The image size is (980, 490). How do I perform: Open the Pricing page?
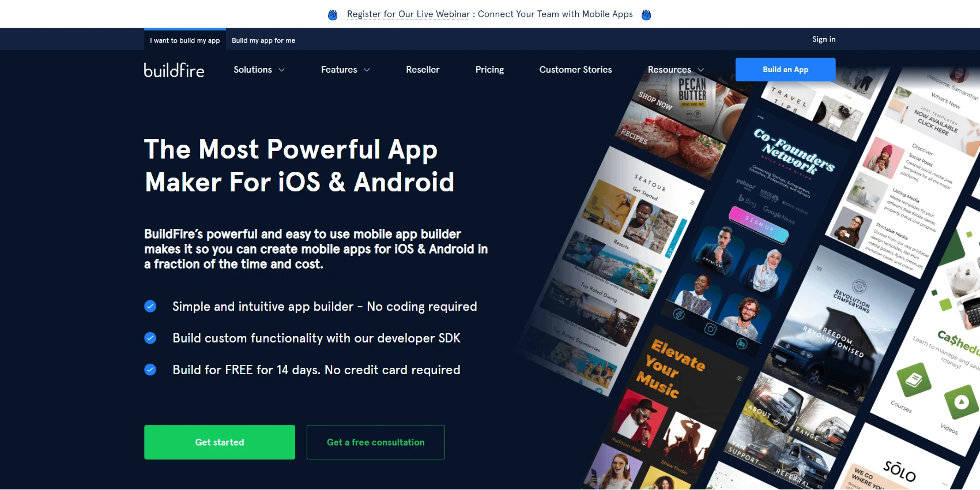coord(489,70)
